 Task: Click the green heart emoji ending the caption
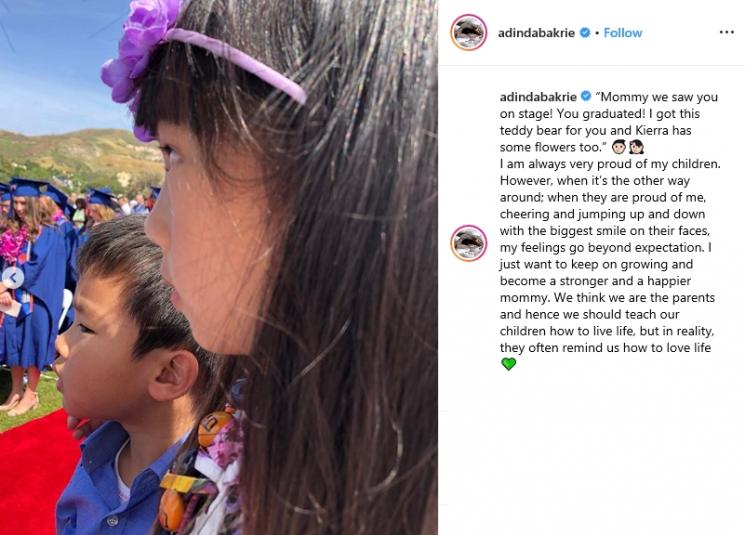[508, 364]
